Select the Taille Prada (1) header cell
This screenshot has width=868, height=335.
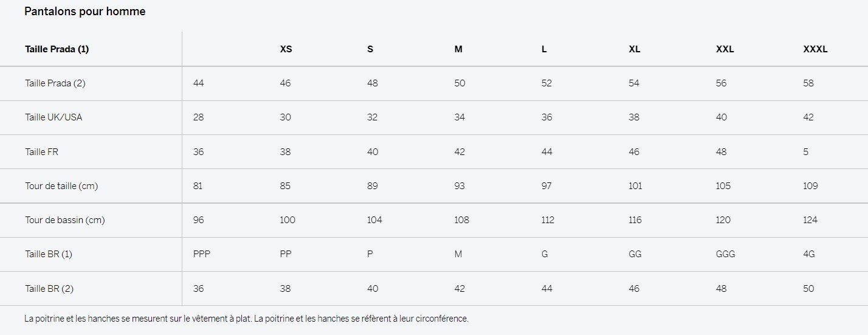point(57,49)
